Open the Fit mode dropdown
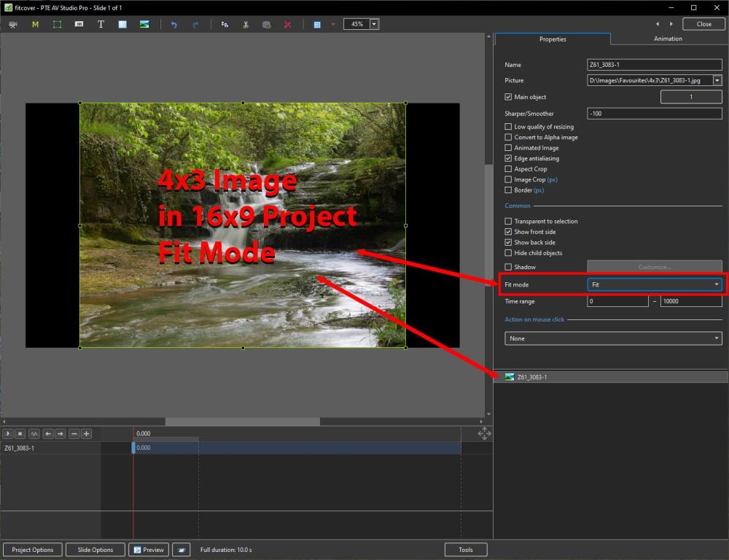 point(655,284)
